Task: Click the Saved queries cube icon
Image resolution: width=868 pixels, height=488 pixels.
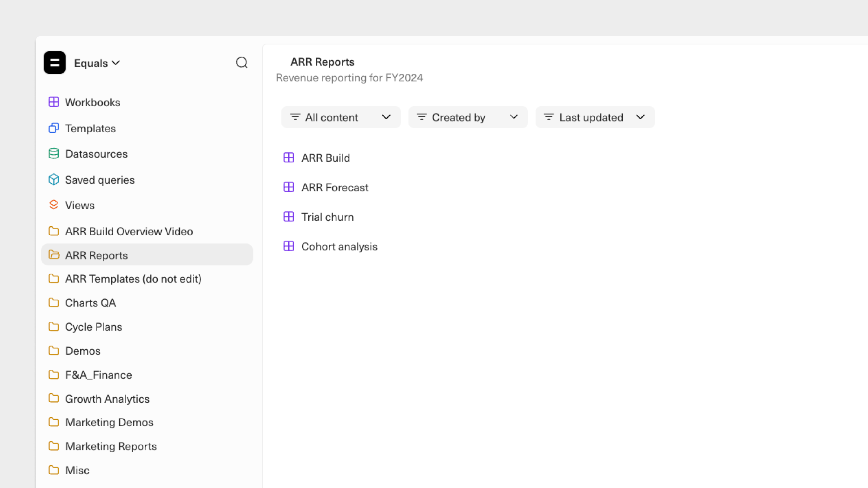Action: coord(54,179)
